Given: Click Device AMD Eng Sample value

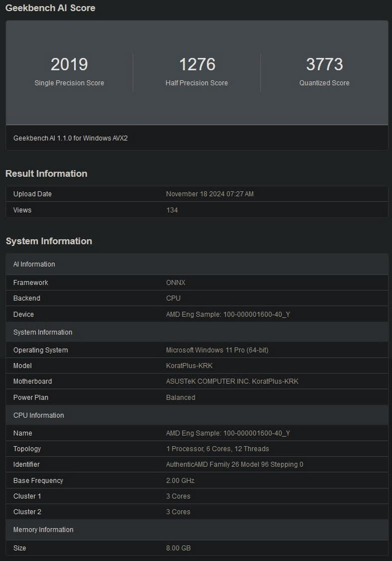Looking at the screenshot, I should pos(228,315).
